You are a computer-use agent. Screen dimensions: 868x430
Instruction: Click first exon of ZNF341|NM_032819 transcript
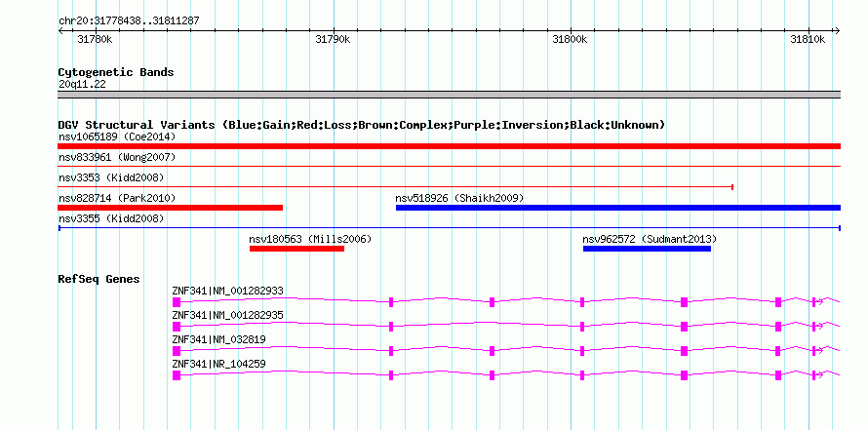(x=177, y=351)
